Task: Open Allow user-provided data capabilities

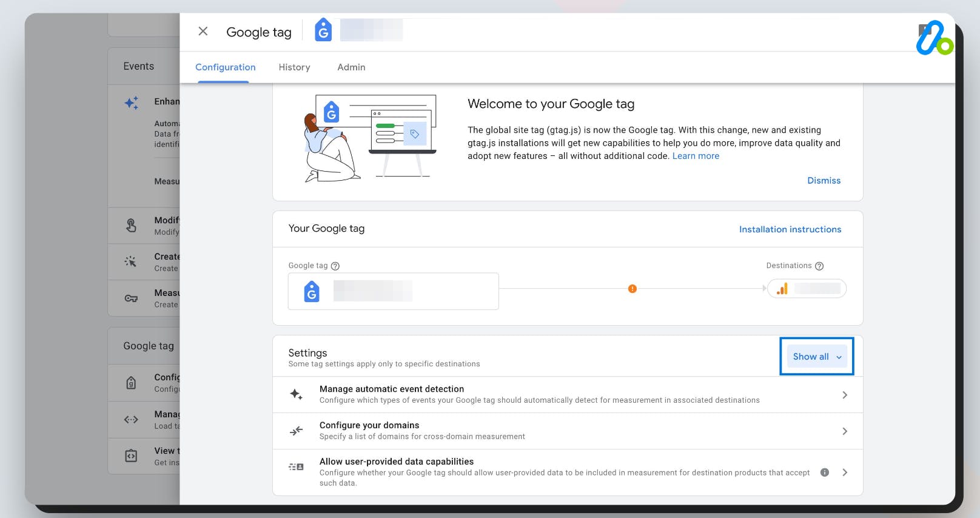Action: [x=568, y=473]
